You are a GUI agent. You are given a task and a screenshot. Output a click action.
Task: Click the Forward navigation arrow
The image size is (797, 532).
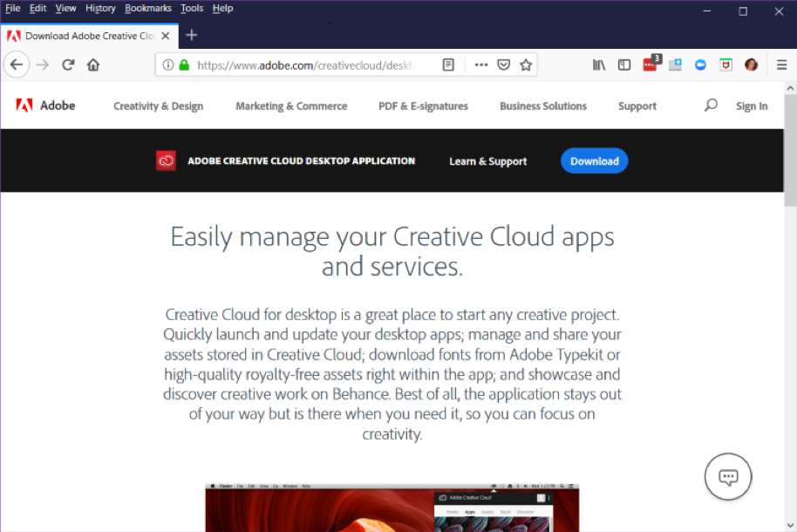point(43,65)
